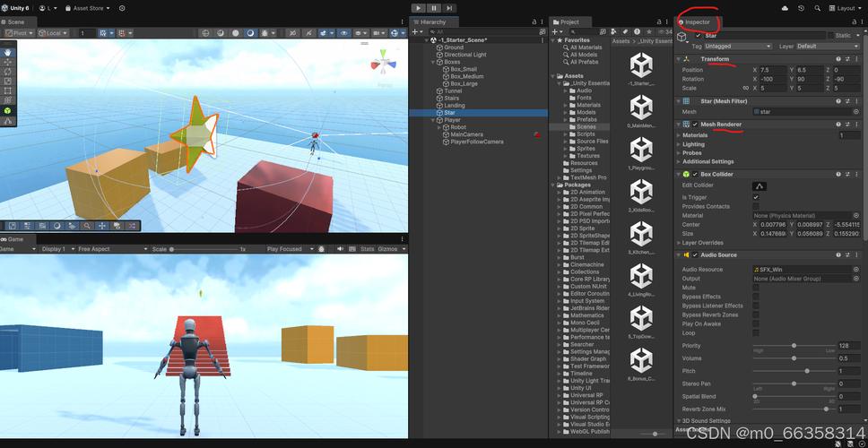The width and height of the screenshot is (868, 448).
Task: Expand Layer Overrides foldout
Action: [679, 243]
